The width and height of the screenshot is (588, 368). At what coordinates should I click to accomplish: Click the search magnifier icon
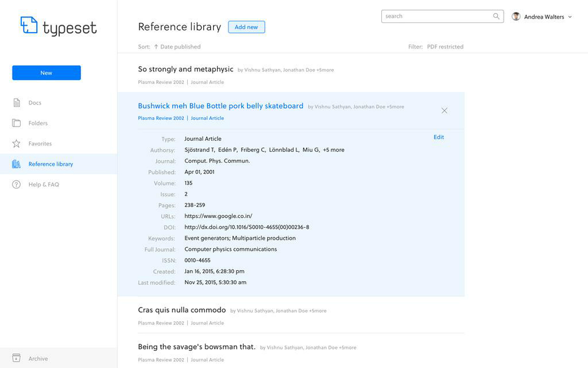pos(496,16)
